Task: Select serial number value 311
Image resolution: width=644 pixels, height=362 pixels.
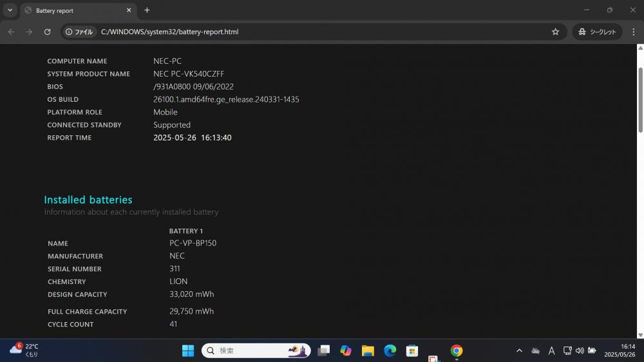Action: click(175, 269)
